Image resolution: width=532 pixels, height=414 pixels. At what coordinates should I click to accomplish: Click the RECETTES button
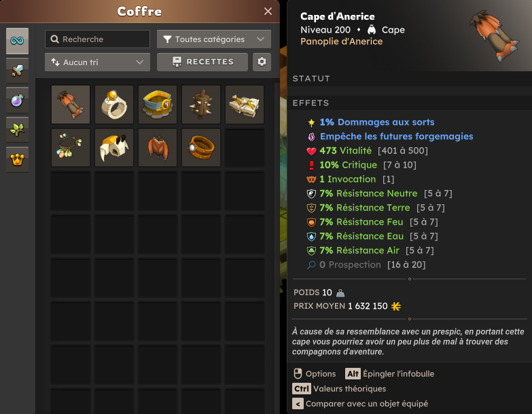pyautogui.click(x=202, y=62)
